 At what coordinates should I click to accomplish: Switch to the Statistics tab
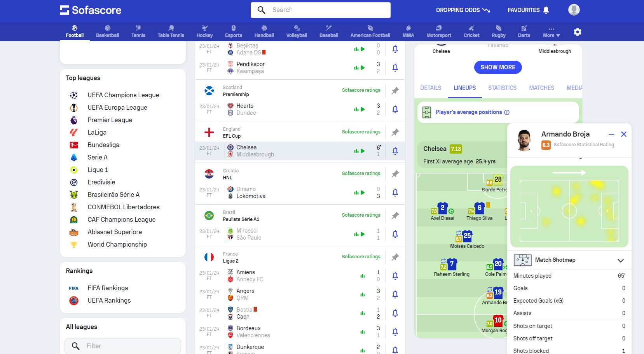click(x=502, y=88)
